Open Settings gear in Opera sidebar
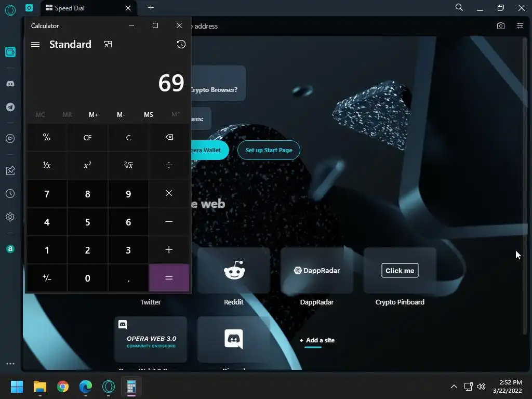 (10, 217)
